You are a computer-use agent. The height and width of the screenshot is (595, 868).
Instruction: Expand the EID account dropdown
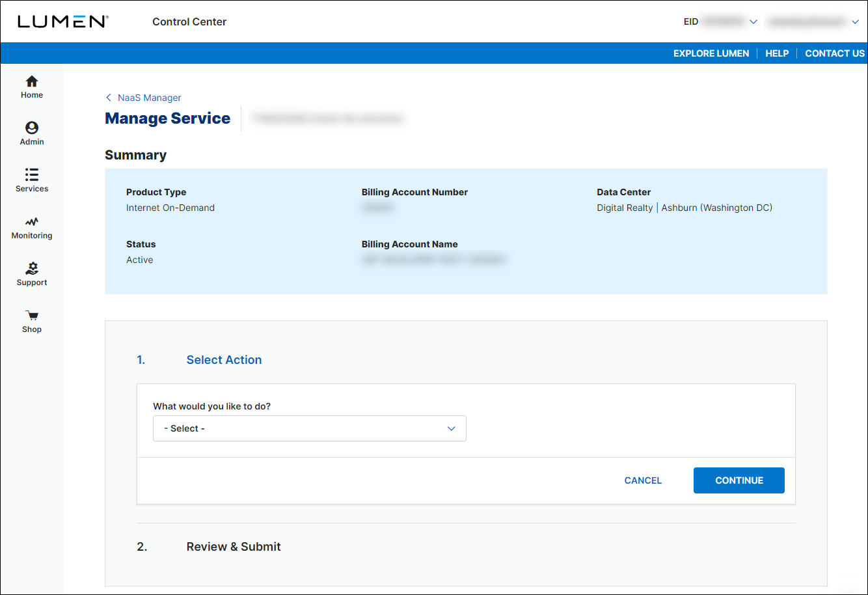coord(753,21)
